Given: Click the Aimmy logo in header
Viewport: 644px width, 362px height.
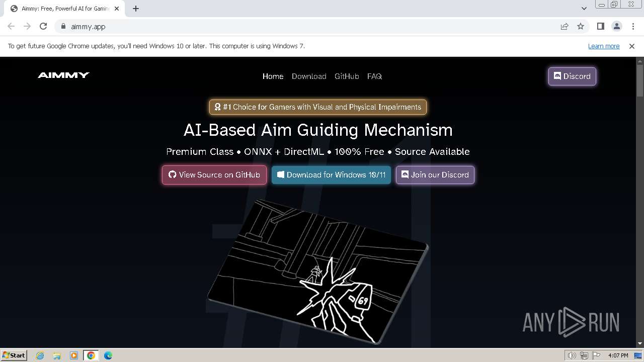Looking at the screenshot, I should (63, 75).
